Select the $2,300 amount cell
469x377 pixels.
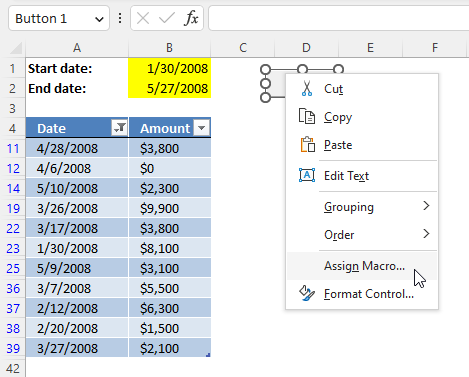pos(170,188)
